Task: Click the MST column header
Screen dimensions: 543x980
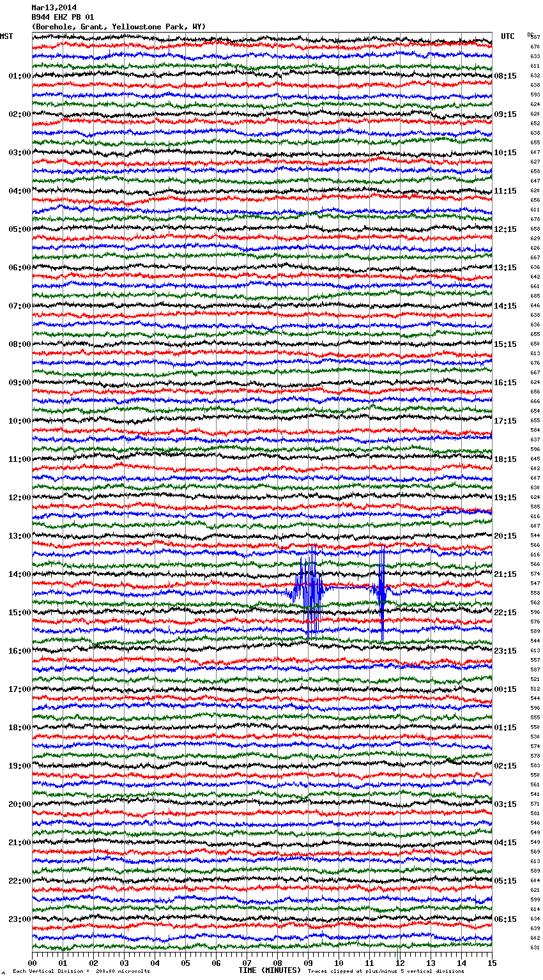Action: click(6, 36)
